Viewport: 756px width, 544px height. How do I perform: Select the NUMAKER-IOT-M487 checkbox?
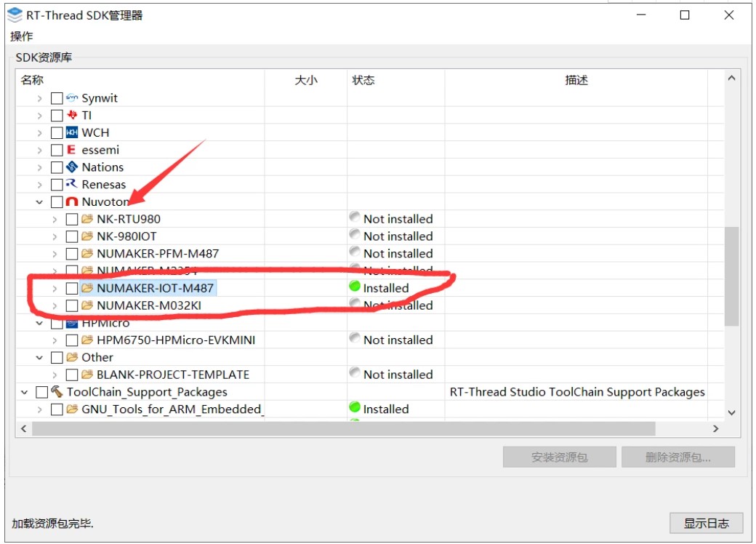(72, 289)
